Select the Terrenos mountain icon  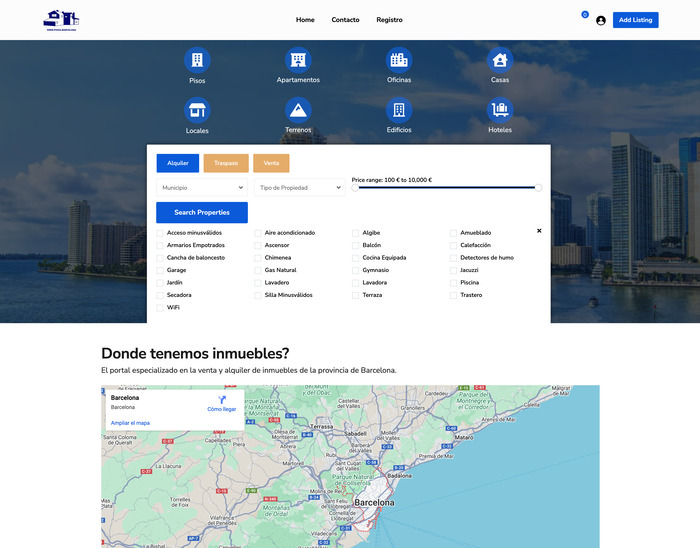point(298,110)
